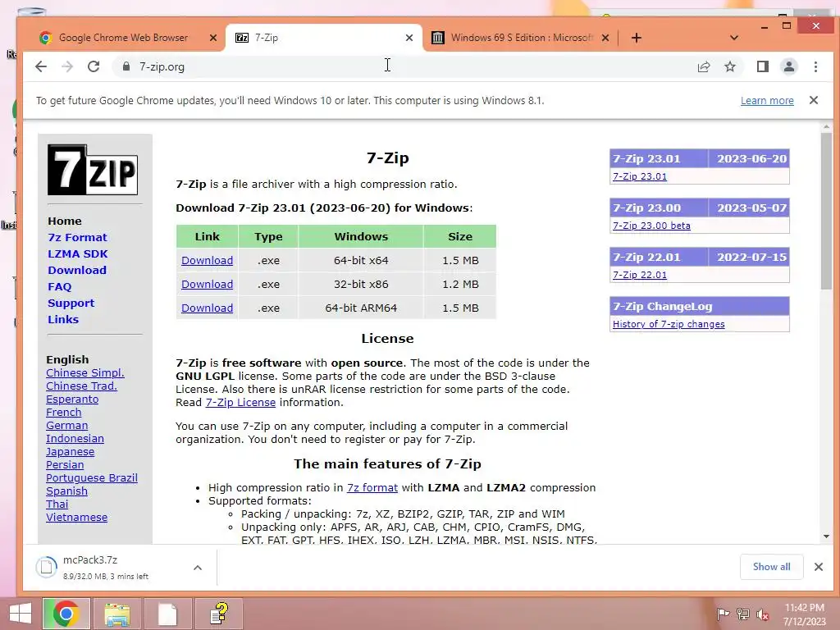The image size is (840, 630).
Task: Dismiss the Chrome update notification bar
Action: click(813, 100)
